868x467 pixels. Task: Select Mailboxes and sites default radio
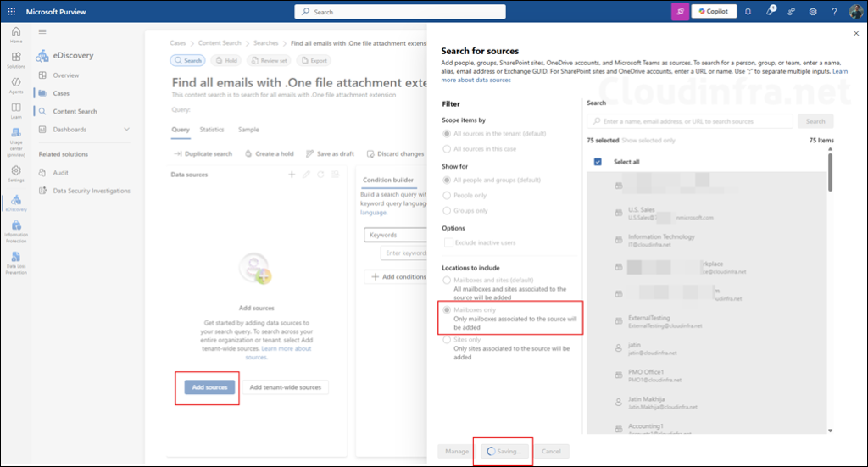tap(447, 281)
